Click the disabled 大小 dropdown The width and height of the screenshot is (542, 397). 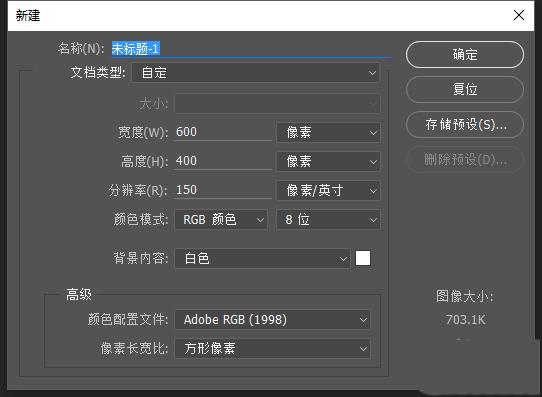point(278,103)
